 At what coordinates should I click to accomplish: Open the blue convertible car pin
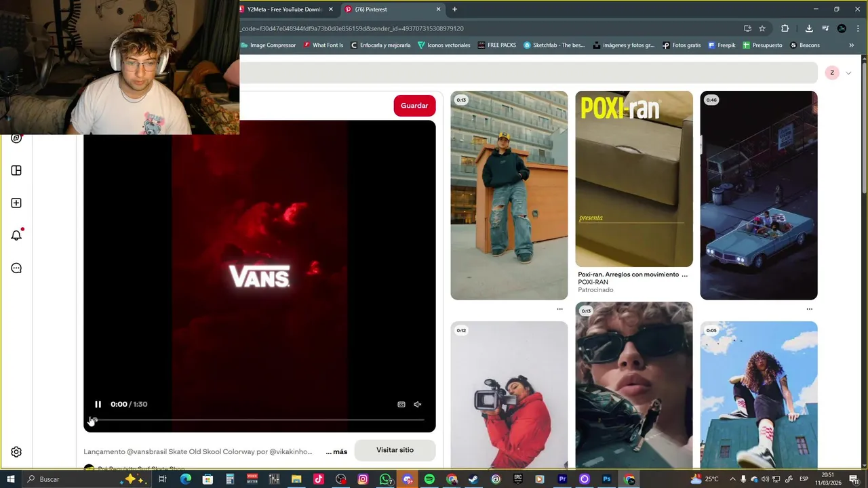point(759,195)
